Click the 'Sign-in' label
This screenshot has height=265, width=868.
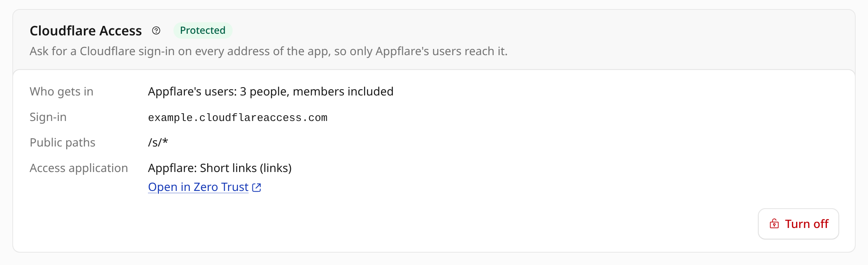pyautogui.click(x=48, y=117)
